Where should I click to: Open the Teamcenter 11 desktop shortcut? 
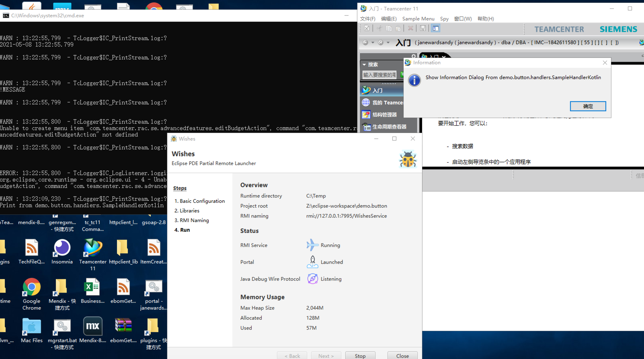tap(93, 255)
